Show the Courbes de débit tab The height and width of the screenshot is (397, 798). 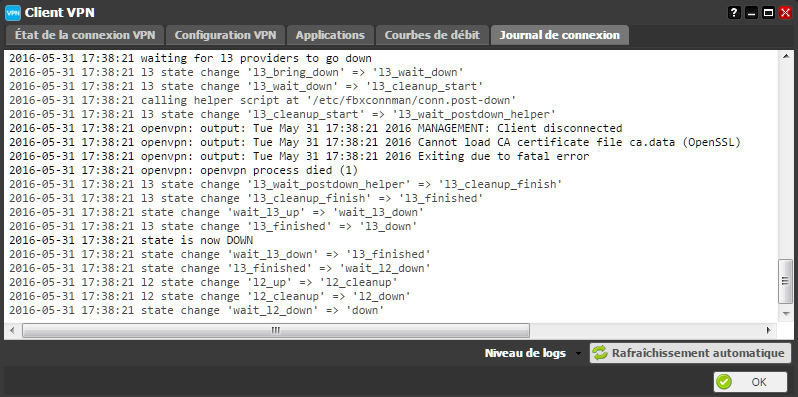pyautogui.click(x=432, y=35)
